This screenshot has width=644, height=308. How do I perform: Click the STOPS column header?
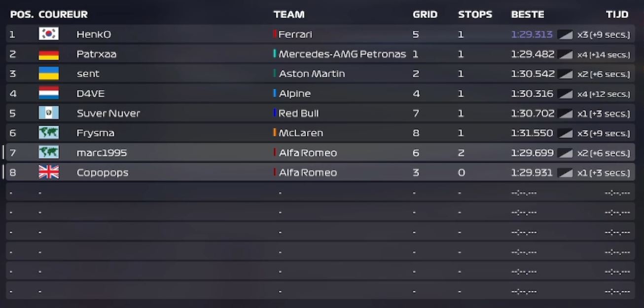(x=475, y=14)
